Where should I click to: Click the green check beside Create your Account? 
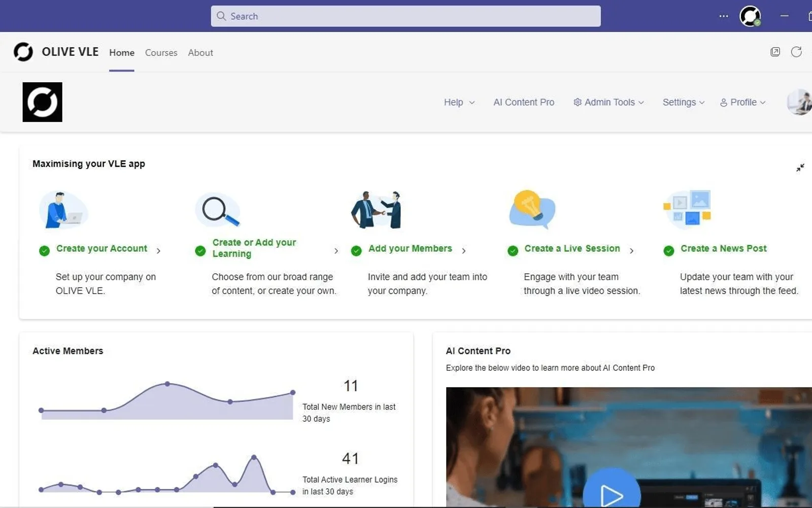[45, 250]
